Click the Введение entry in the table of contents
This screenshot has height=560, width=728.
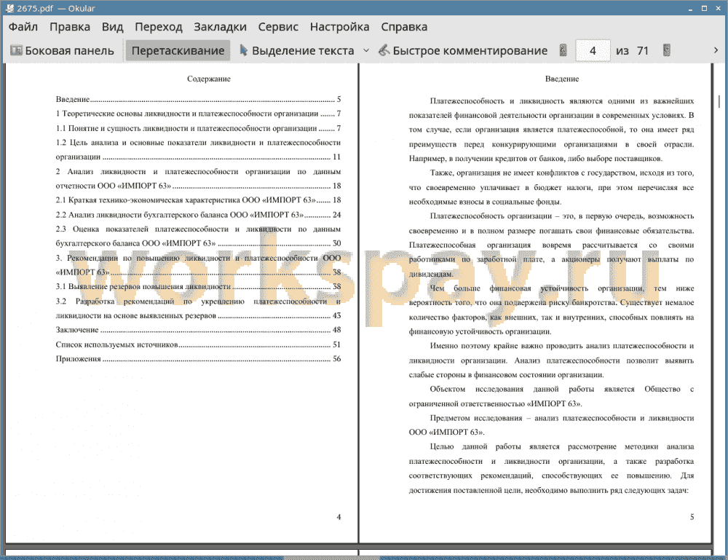pyautogui.click(x=198, y=99)
